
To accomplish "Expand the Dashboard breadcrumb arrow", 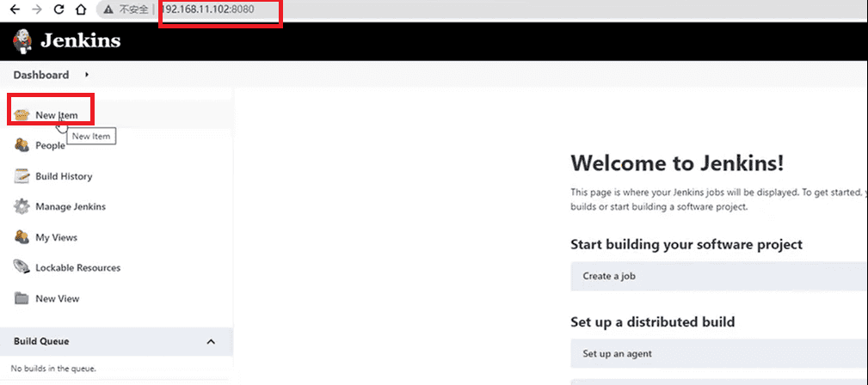I will [x=87, y=75].
